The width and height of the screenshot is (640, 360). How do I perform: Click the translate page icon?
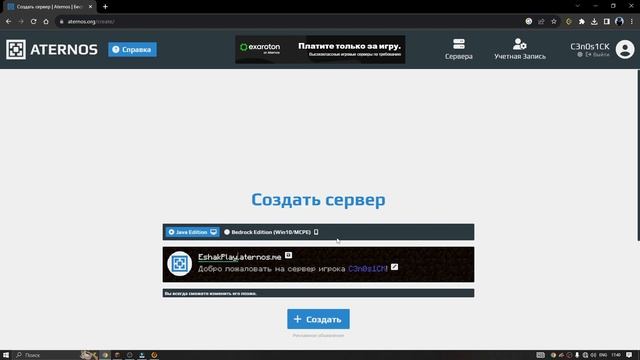529,21
